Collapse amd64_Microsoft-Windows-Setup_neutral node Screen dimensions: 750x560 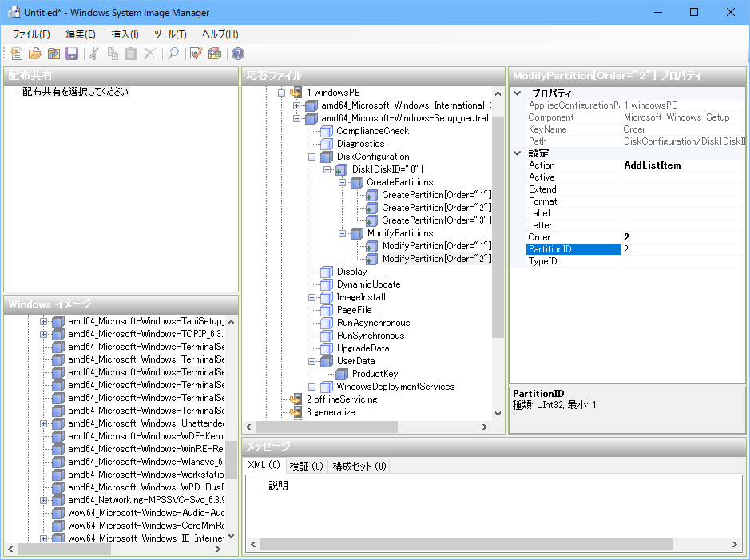[x=296, y=118]
